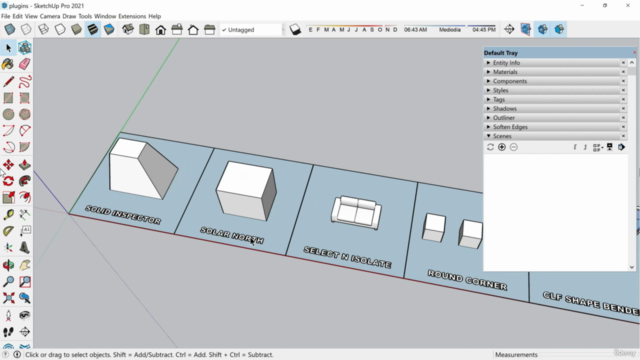Select the Orbit tool
Screen dimensions: 640x360
(8, 265)
